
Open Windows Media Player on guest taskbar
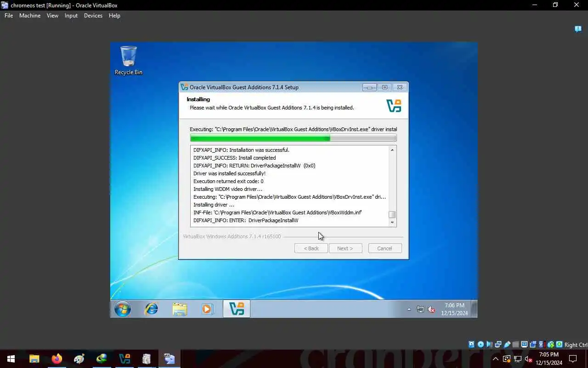click(208, 309)
